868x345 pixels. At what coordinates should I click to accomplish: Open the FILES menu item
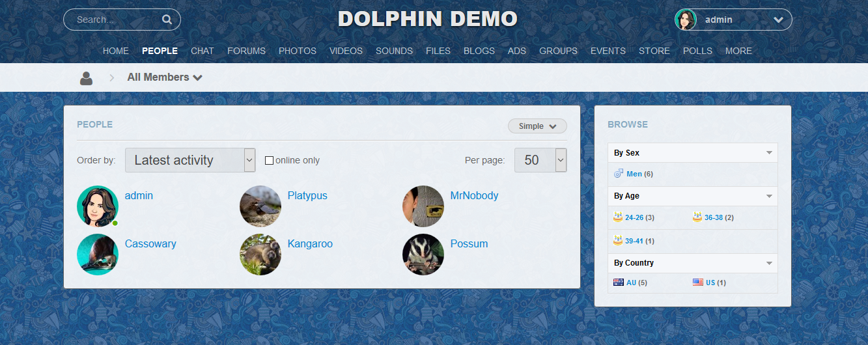[x=438, y=51]
